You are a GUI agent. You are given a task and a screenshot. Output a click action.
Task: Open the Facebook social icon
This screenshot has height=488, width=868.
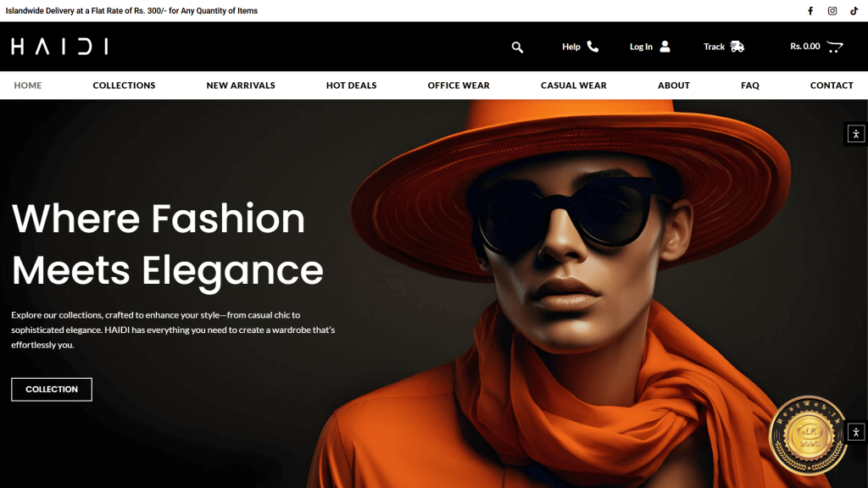[x=810, y=11]
